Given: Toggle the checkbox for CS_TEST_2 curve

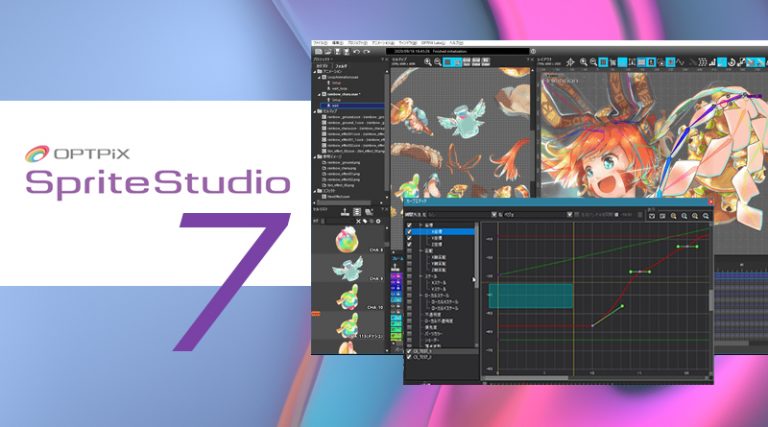Looking at the screenshot, I should click(x=409, y=359).
